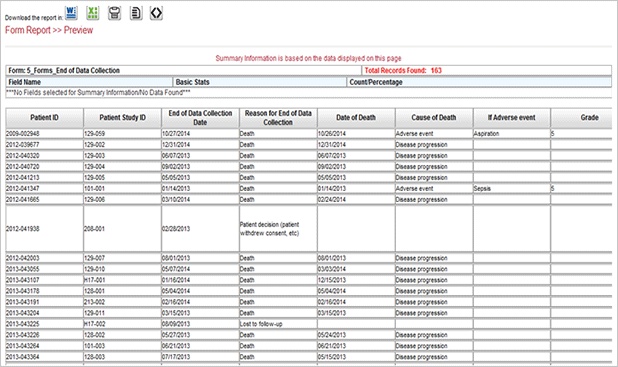Select patient ID 2009-002948
The width and height of the screenshot is (618, 367).
pyautogui.click(x=22, y=134)
